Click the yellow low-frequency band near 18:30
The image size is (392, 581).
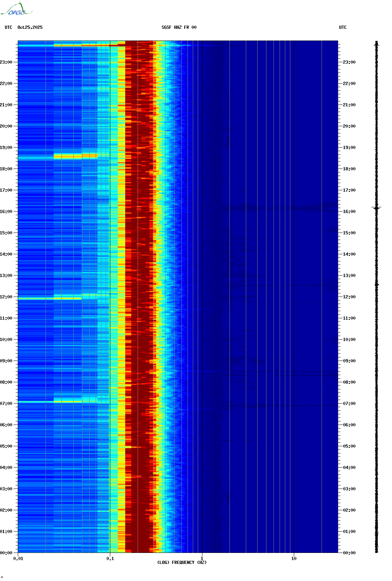click(x=75, y=156)
